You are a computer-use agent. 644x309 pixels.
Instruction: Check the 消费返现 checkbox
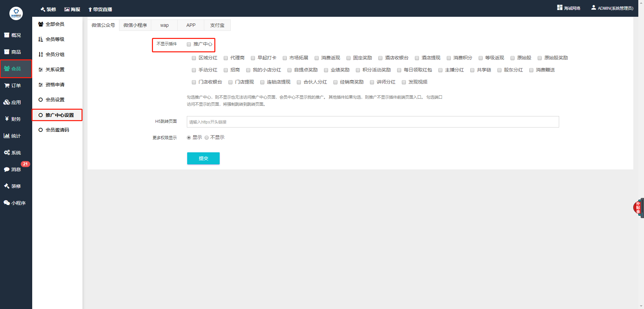[317, 58]
